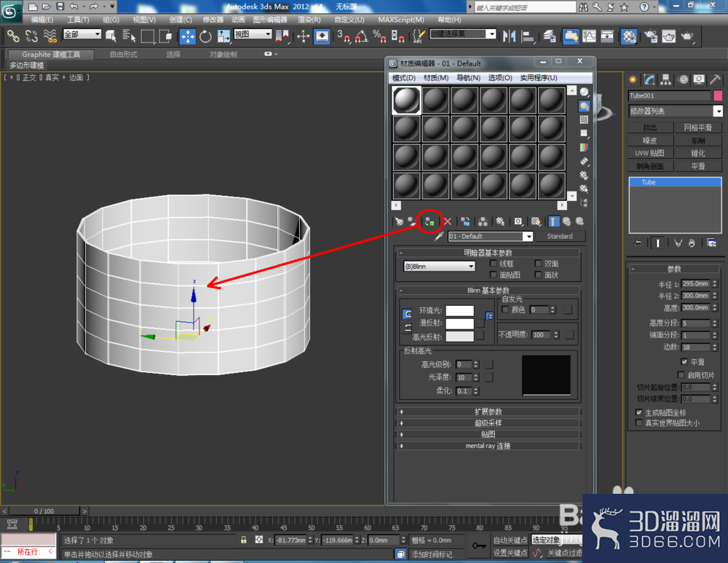This screenshot has height=563, width=728.
Task: Click the 环境光 ambient color swatch
Action: click(x=459, y=311)
